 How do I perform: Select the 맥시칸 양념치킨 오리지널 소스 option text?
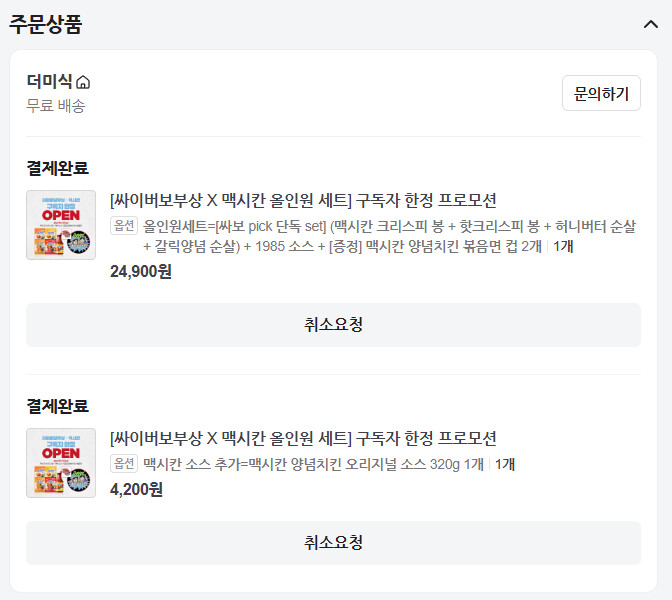coord(313,464)
